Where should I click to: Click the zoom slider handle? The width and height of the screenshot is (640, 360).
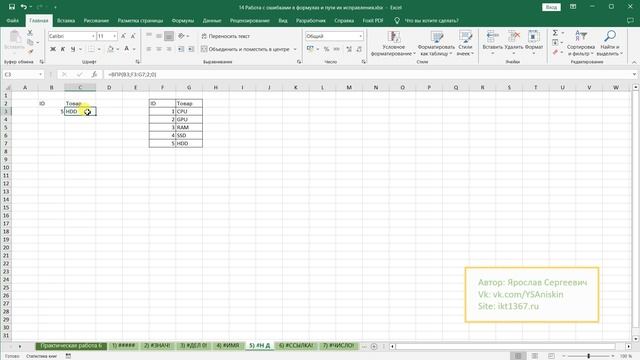(589, 356)
